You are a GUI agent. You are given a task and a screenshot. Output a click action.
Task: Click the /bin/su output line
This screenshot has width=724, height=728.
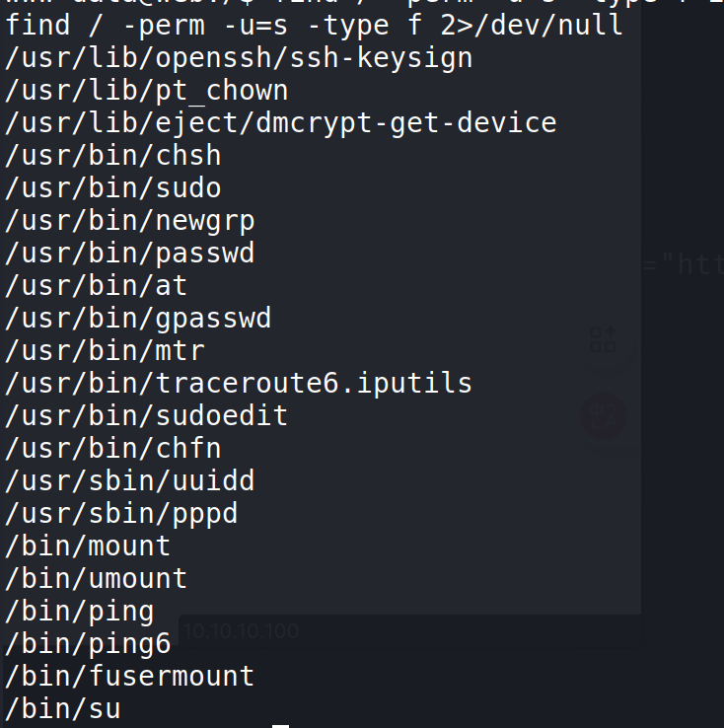(63, 709)
